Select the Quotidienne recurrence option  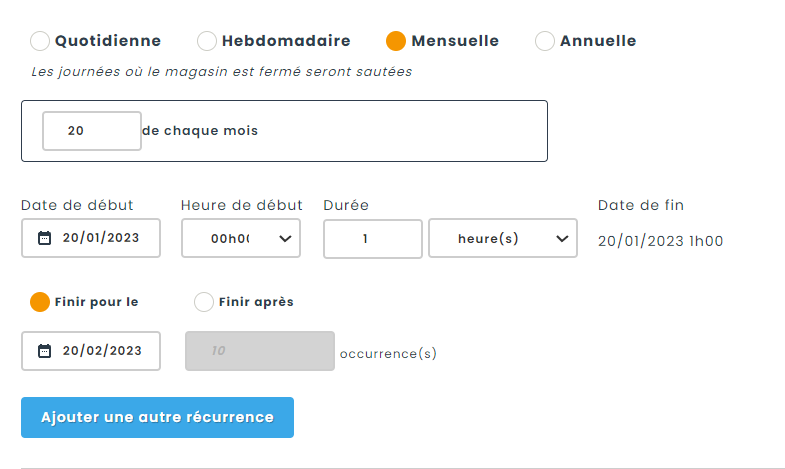coord(40,41)
